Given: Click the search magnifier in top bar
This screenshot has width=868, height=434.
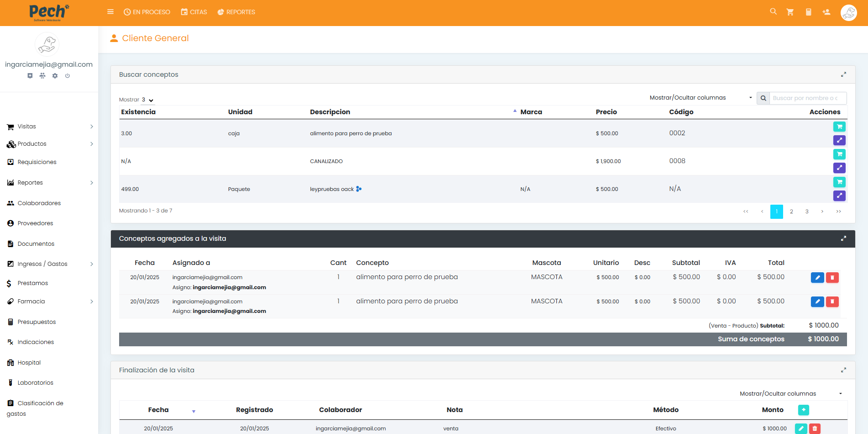Looking at the screenshot, I should (773, 11).
